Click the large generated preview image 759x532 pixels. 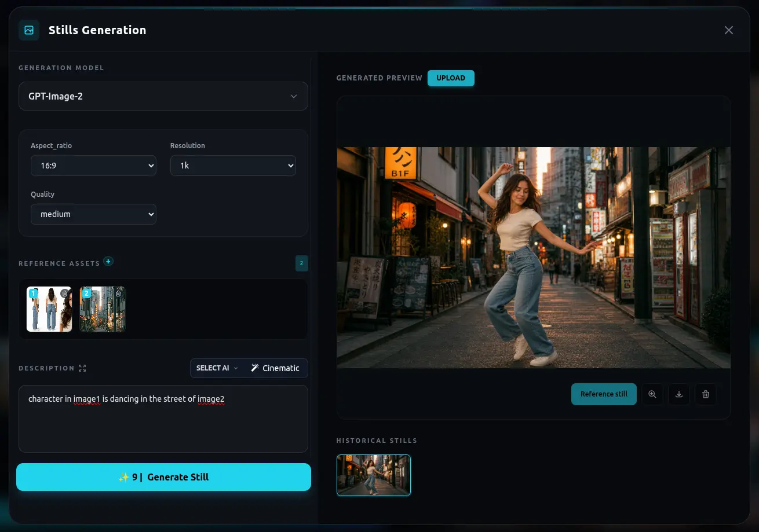[x=534, y=258]
